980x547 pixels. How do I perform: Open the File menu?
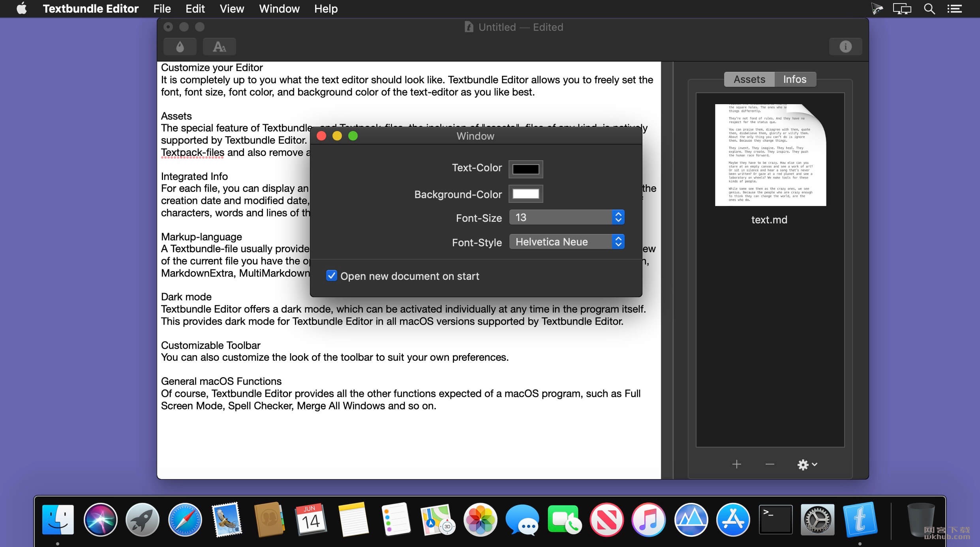[162, 9]
